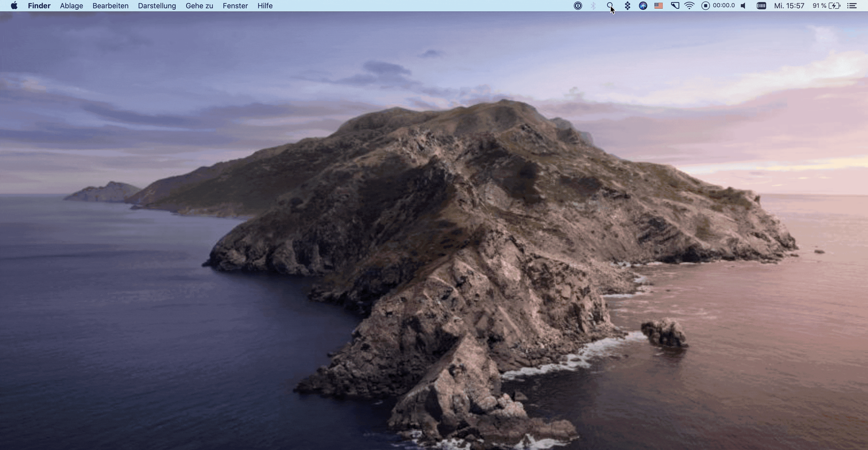Open the Finder app menu
Screen dimensions: 868x450
point(39,6)
